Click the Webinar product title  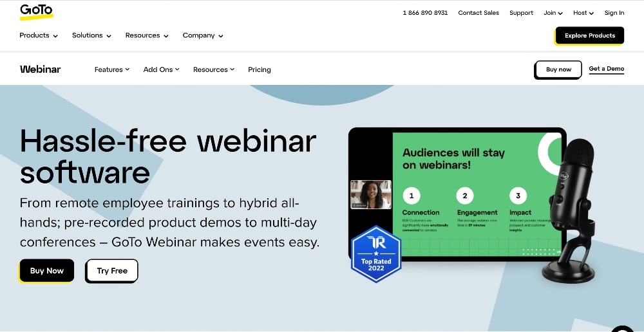point(40,69)
